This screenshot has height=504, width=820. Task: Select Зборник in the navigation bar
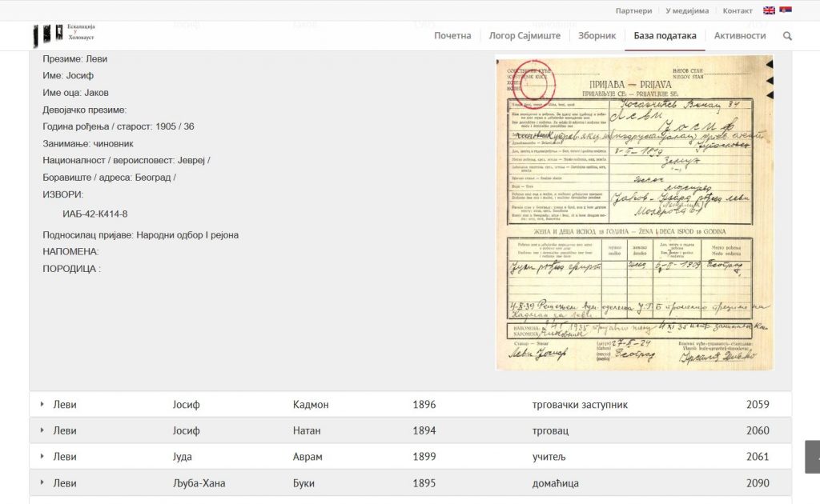[x=597, y=36]
